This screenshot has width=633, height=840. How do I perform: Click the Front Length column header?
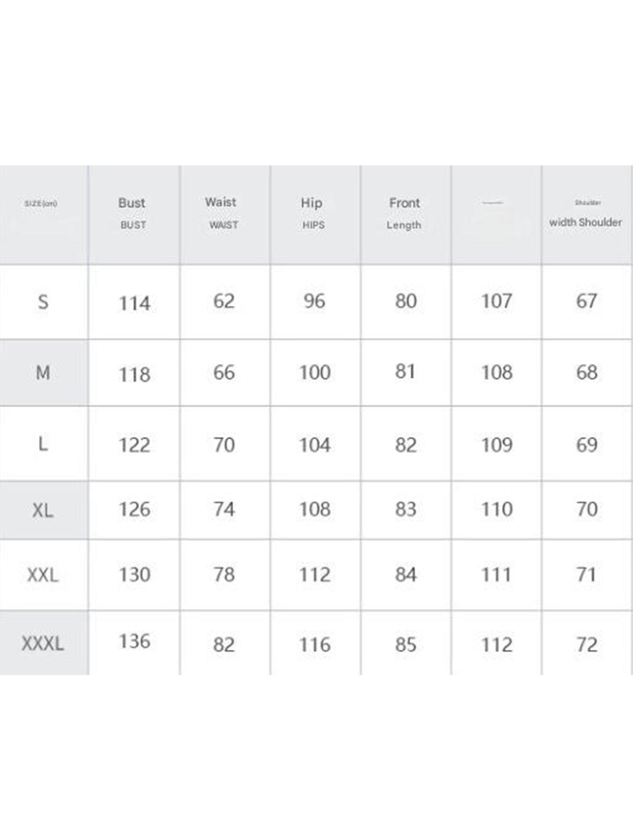(x=404, y=213)
